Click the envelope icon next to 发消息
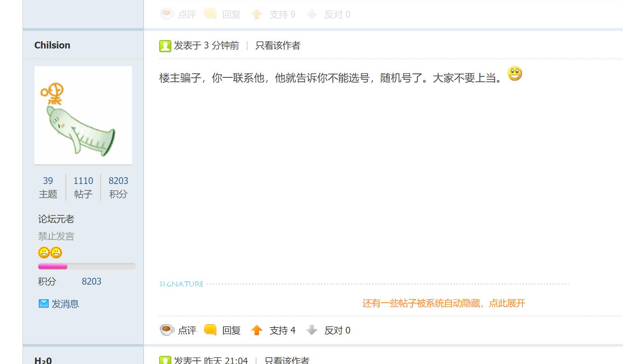Viewport: 623px width, 364px height. pyautogui.click(x=43, y=303)
